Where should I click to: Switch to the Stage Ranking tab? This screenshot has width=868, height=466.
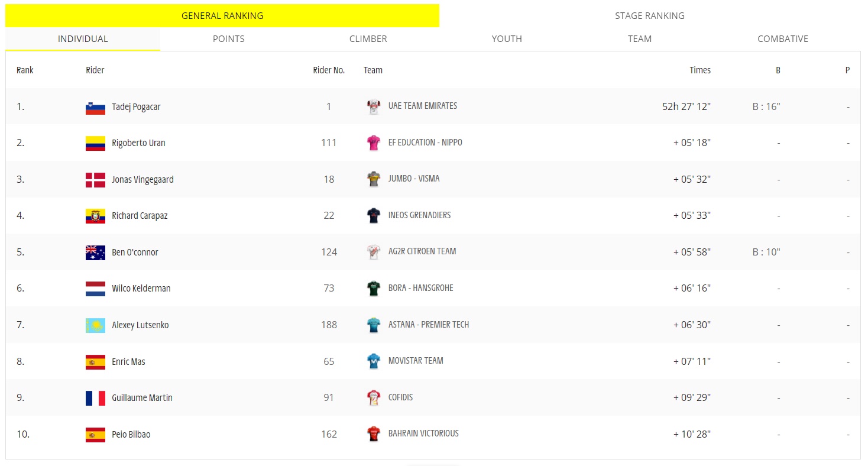(x=650, y=16)
